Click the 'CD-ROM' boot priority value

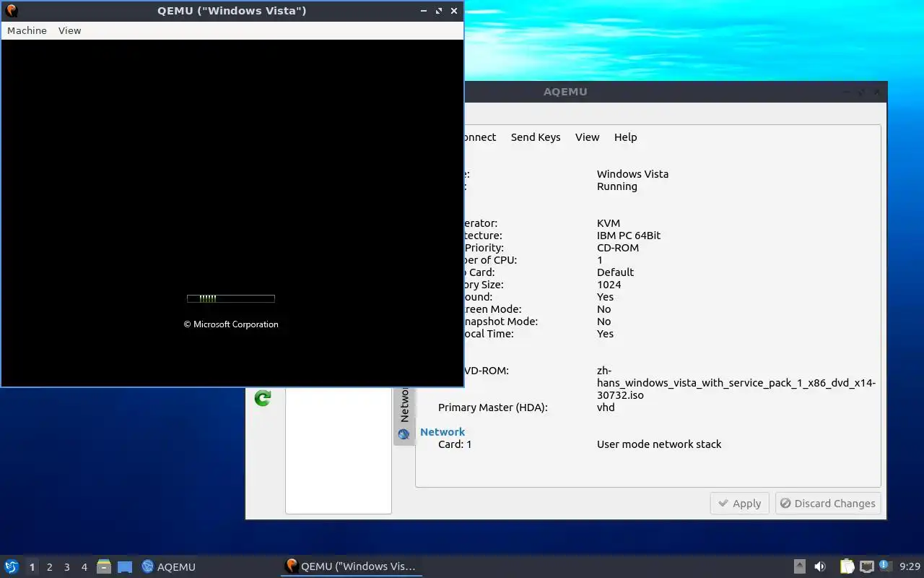point(618,248)
